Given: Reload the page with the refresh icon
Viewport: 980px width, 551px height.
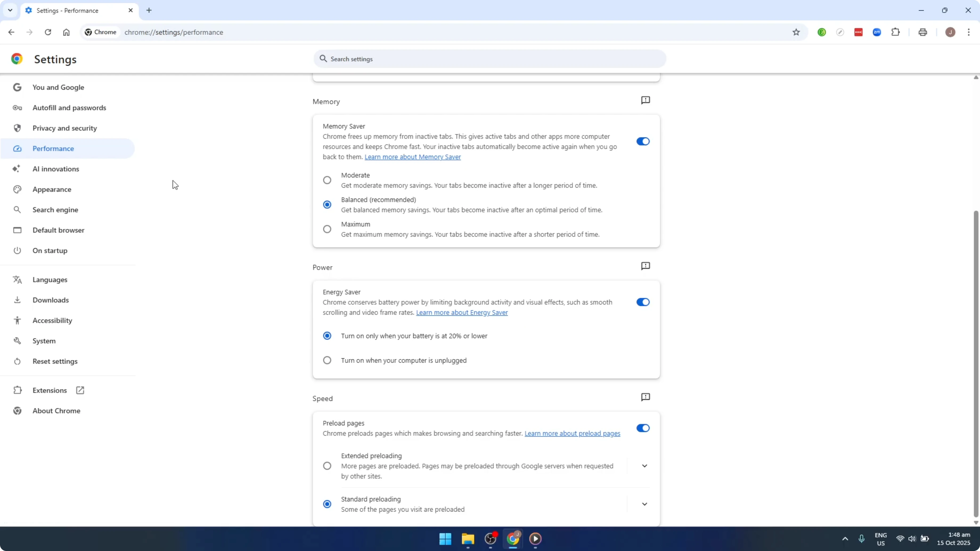Looking at the screenshot, I should tap(48, 32).
